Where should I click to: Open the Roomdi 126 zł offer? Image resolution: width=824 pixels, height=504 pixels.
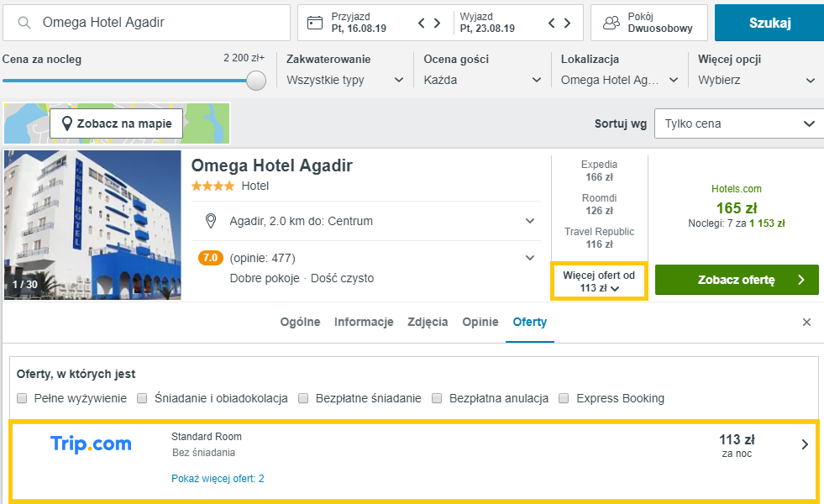click(x=599, y=204)
